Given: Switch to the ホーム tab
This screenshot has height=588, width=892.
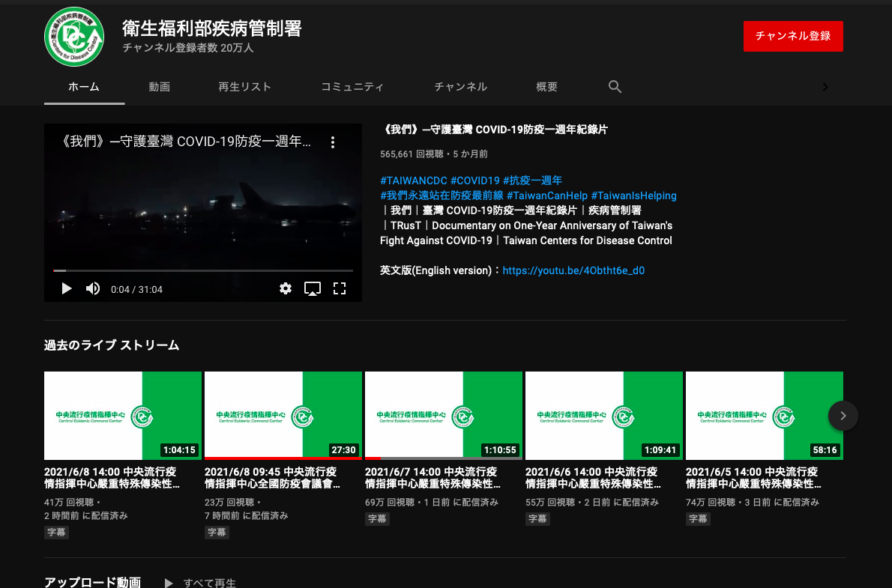Looking at the screenshot, I should pos(84,87).
